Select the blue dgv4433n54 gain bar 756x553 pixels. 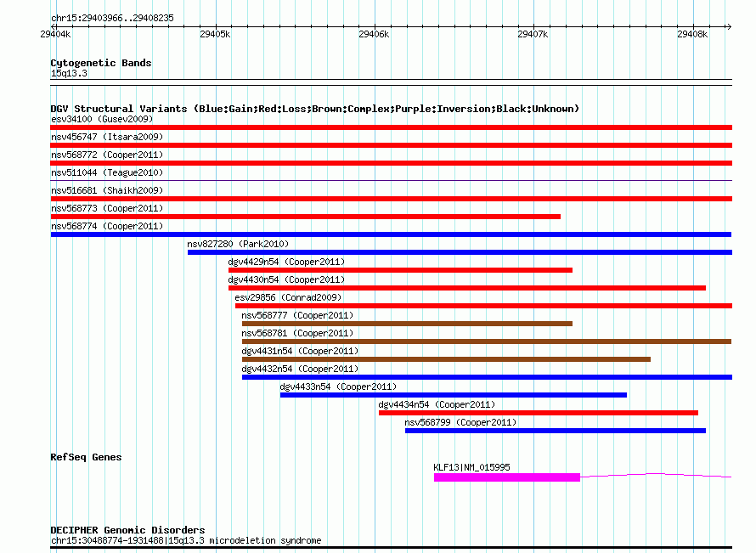click(x=454, y=395)
